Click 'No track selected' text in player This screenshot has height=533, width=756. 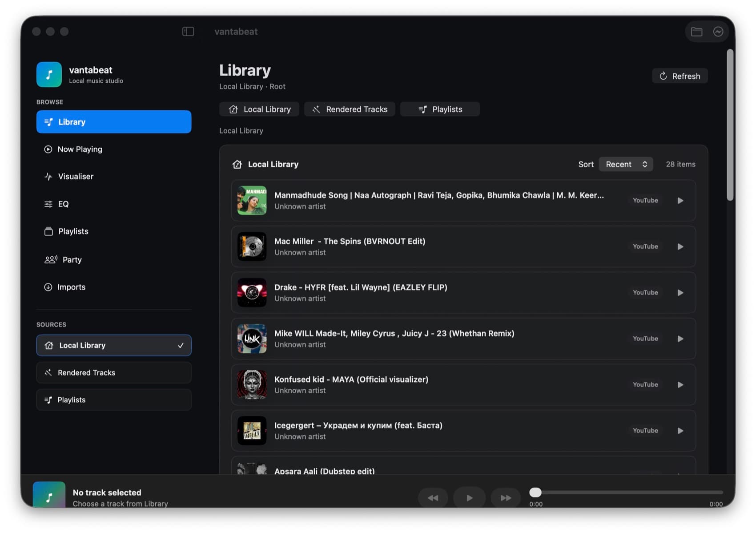pos(107,493)
